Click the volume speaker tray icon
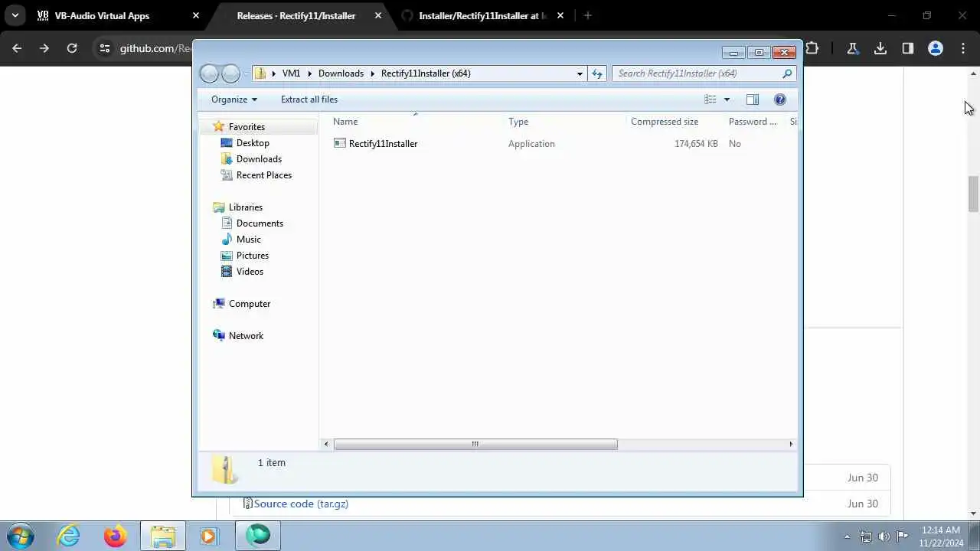The width and height of the screenshot is (980, 551). coord(884,536)
